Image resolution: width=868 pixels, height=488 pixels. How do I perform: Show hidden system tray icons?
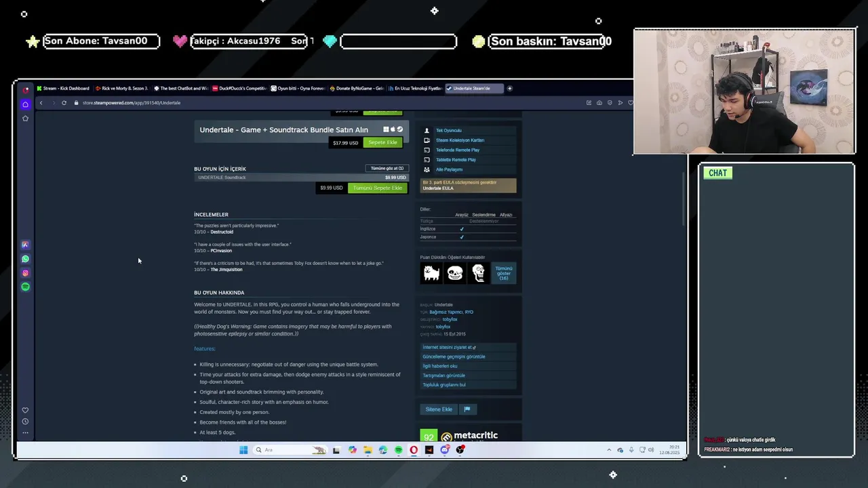(609, 450)
